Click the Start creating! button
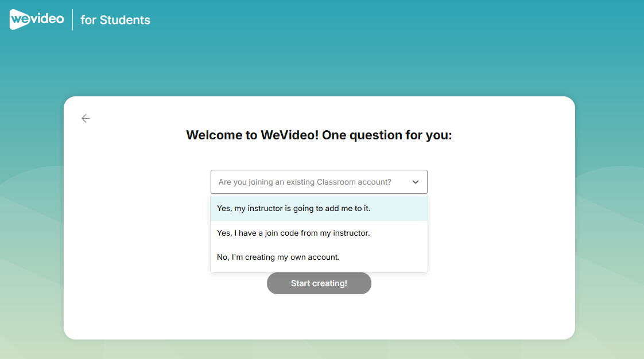Screen dimensions: 644x359 coord(319,283)
